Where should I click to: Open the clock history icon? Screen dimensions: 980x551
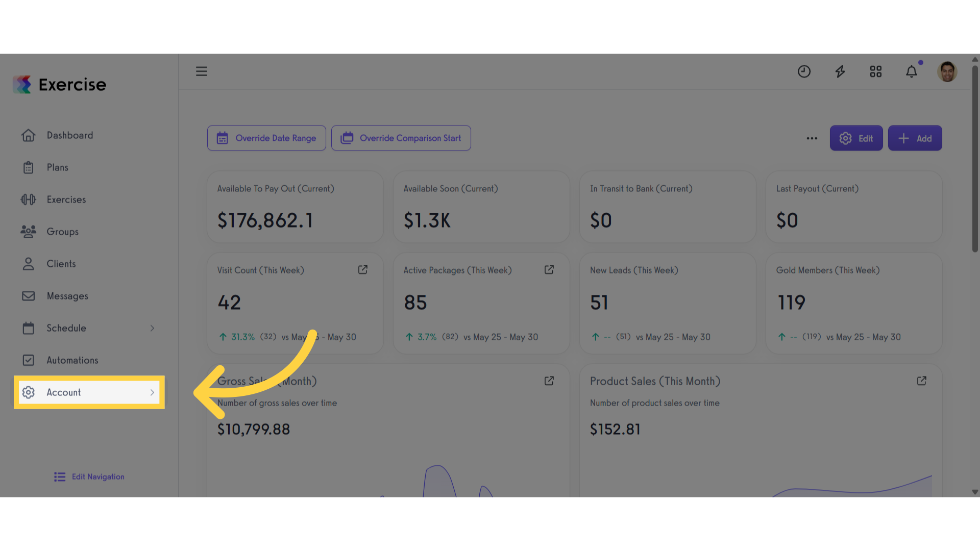pos(804,71)
